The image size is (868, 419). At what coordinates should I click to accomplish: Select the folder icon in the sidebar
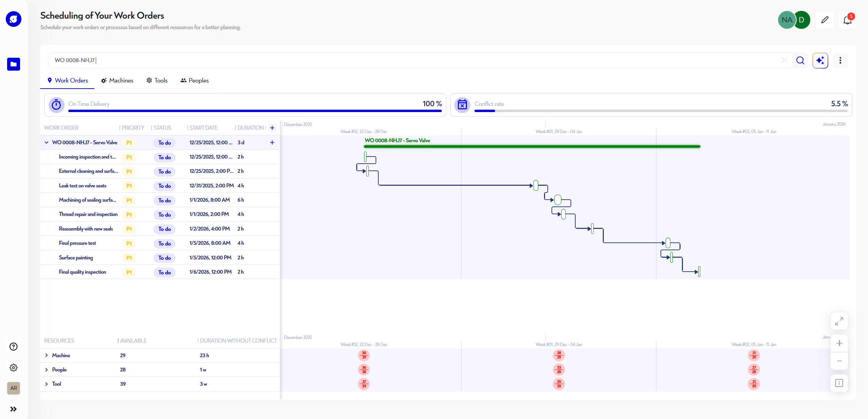point(14,64)
